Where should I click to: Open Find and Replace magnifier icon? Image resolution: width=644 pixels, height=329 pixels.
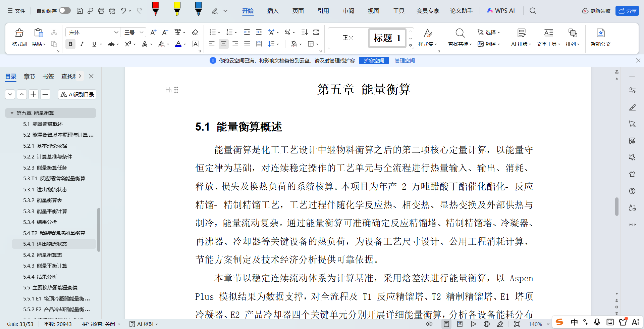coord(460,33)
